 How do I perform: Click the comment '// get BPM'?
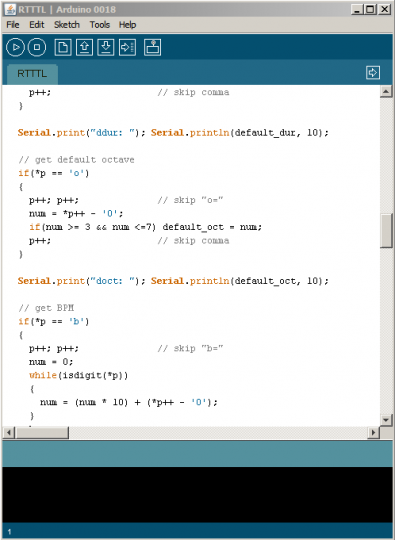[46, 308]
